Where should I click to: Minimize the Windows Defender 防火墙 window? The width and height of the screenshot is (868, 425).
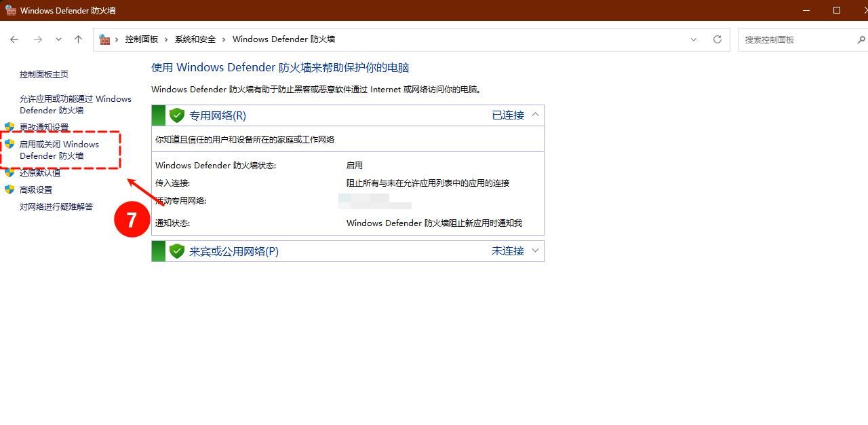point(806,10)
